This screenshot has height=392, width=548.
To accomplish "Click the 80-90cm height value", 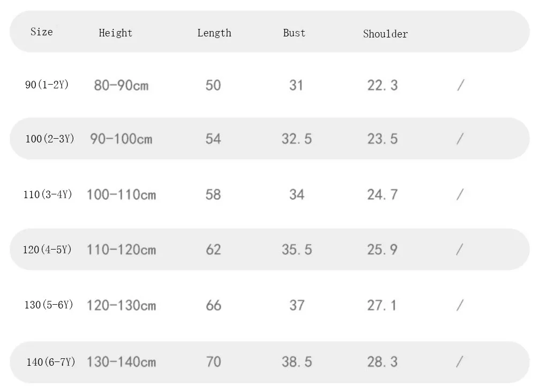I will tap(121, 85).
